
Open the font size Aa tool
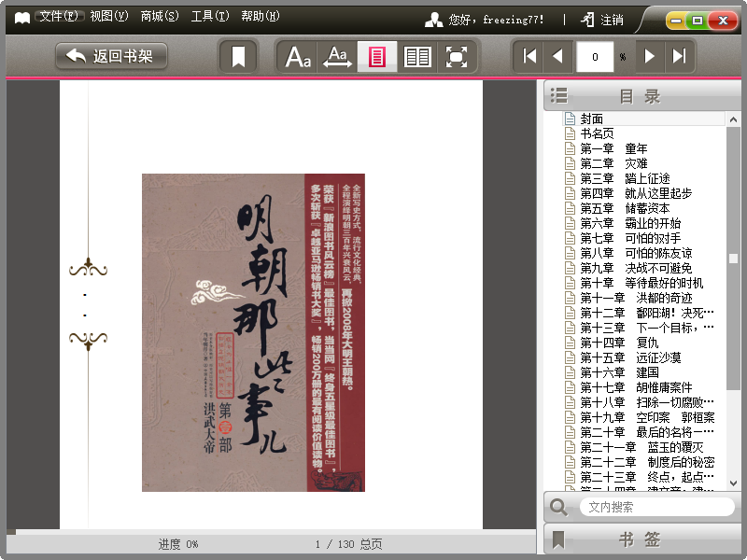pos(297,57)
